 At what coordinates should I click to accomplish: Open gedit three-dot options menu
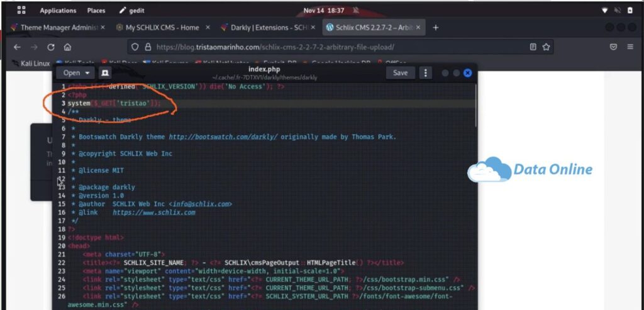pyautogui.click(x=426, y=73)
